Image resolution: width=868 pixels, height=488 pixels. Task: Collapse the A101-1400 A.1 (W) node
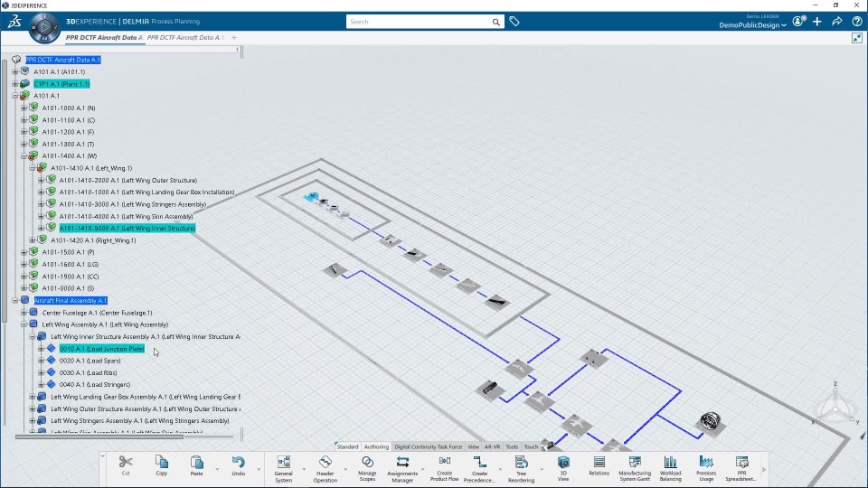pyautogui.click(x=24, y=156)
